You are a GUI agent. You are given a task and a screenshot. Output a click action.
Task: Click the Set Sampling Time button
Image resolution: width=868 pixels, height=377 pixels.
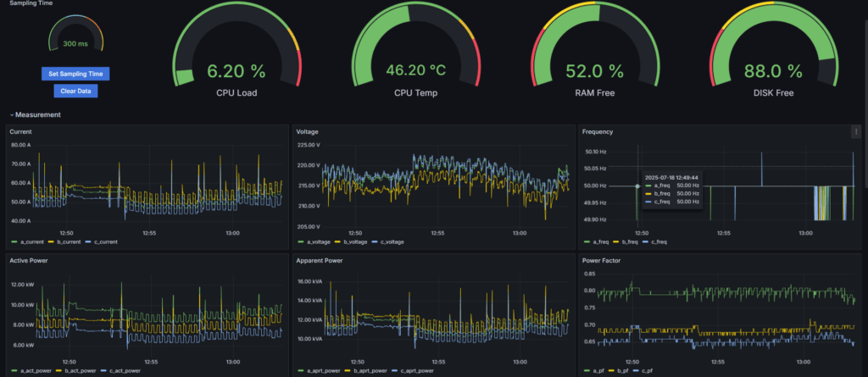click(75, 74)
